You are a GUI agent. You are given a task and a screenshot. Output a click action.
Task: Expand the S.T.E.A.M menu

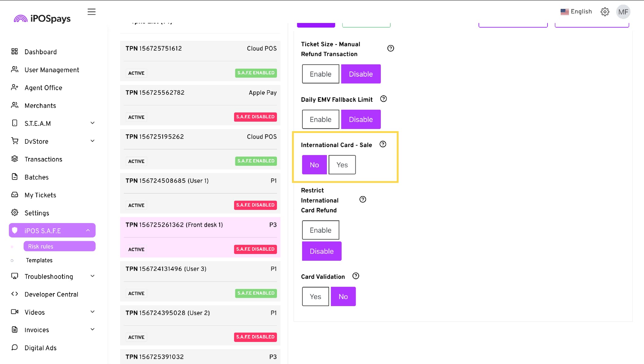(x=93, y=123)
